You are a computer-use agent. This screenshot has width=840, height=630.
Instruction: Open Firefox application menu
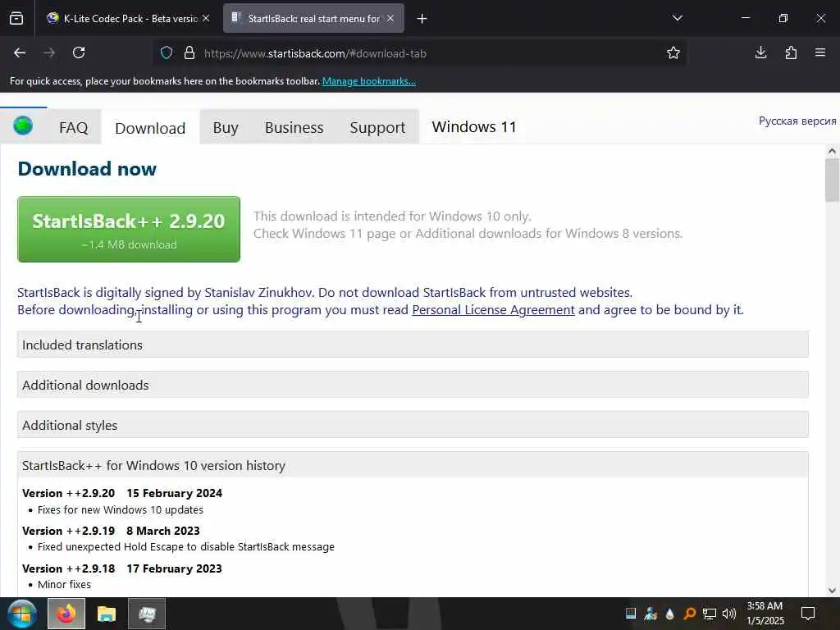tap(820, 52)
